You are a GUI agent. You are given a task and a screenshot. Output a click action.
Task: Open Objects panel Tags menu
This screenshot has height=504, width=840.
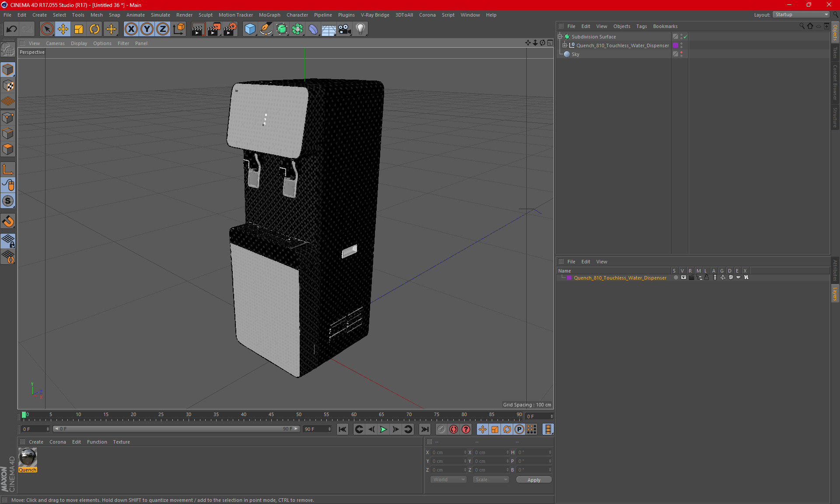coord(641,26)
